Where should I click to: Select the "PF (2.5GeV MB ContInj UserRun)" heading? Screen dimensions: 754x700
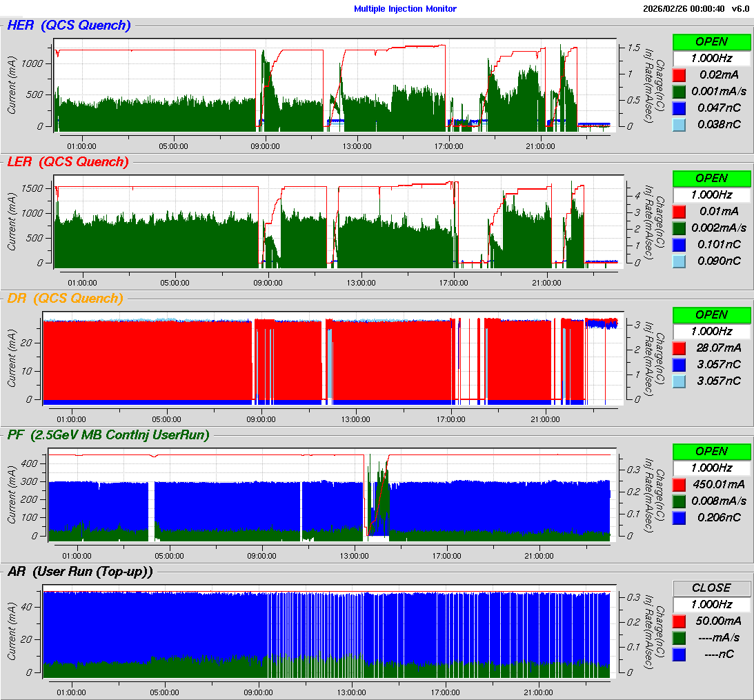(x=108, y=435)
